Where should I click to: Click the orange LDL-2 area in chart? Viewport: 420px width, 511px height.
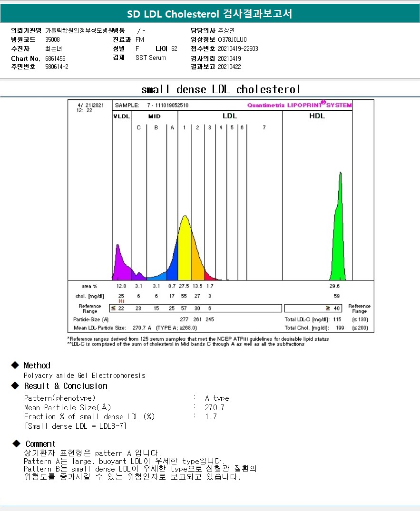pyautogui.click(x=197, y=260)
